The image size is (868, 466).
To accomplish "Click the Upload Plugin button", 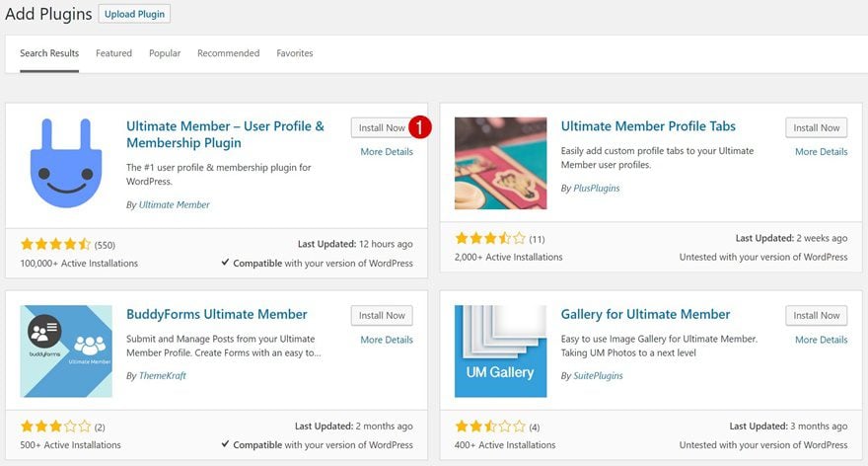I will click(134, 14).
